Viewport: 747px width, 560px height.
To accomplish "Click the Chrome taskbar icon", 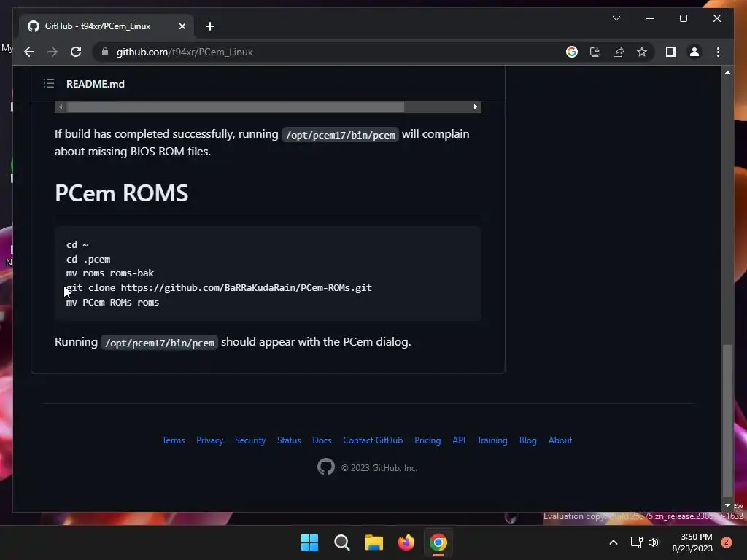I will pos(438,542).
